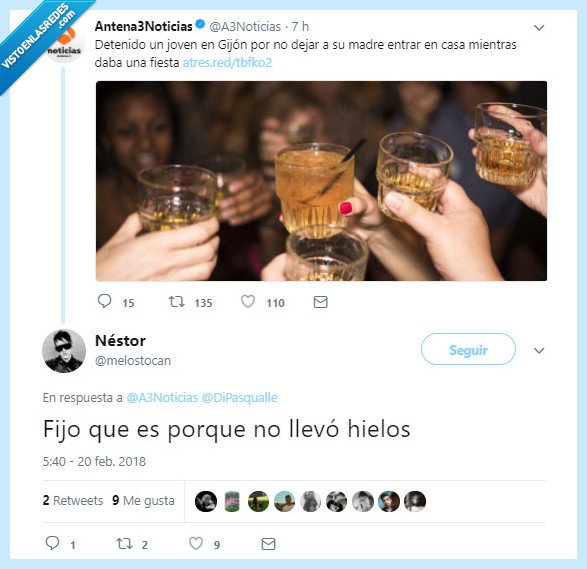587x569 pixels.
Task: Open Néstor's profile avatar
Action: pyautogui.click(x=64, y=351)
